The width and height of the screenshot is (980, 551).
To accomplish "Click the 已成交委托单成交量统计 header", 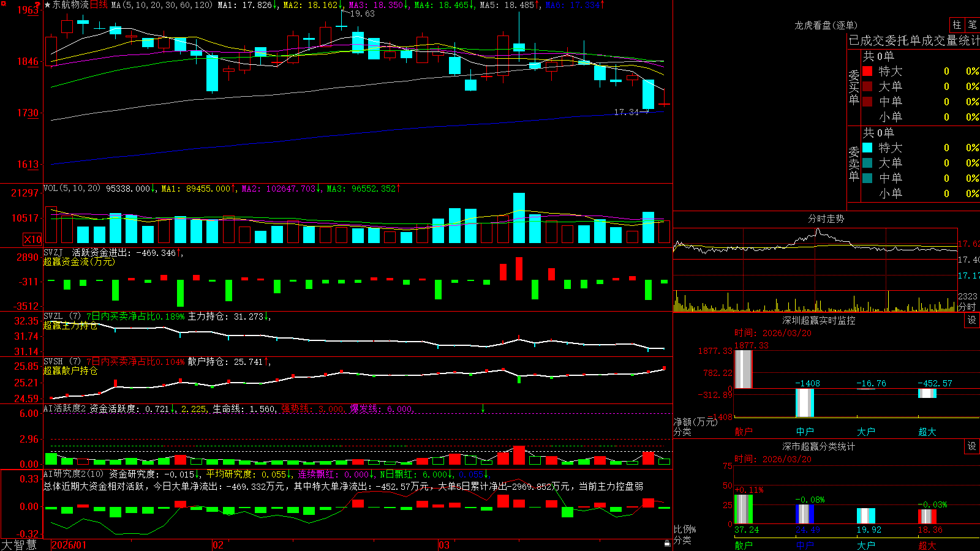I will 914,40.
